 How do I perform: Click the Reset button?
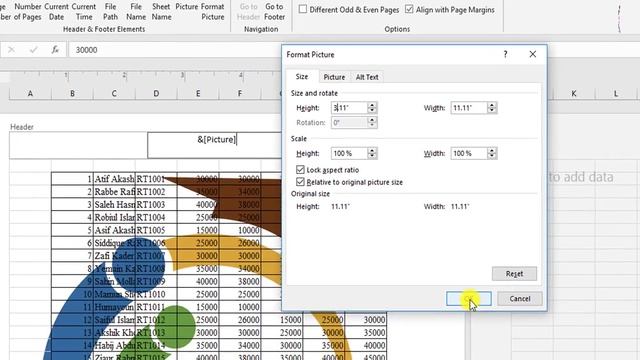click(514, 274)
